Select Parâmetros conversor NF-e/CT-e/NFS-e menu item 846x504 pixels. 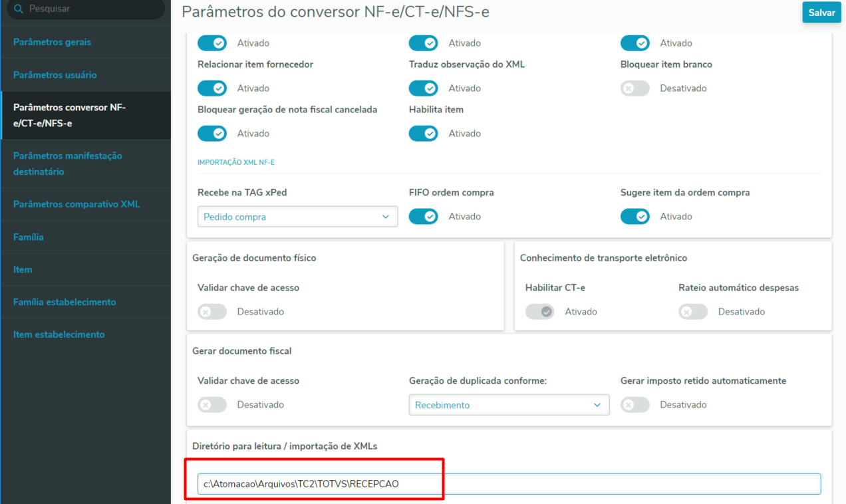pos(85,115)
